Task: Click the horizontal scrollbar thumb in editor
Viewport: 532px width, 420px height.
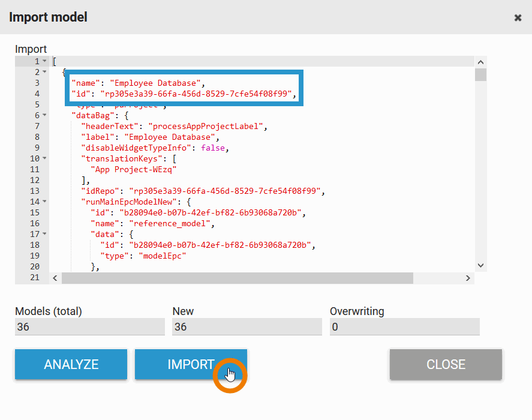Action: tap(237, 278)
